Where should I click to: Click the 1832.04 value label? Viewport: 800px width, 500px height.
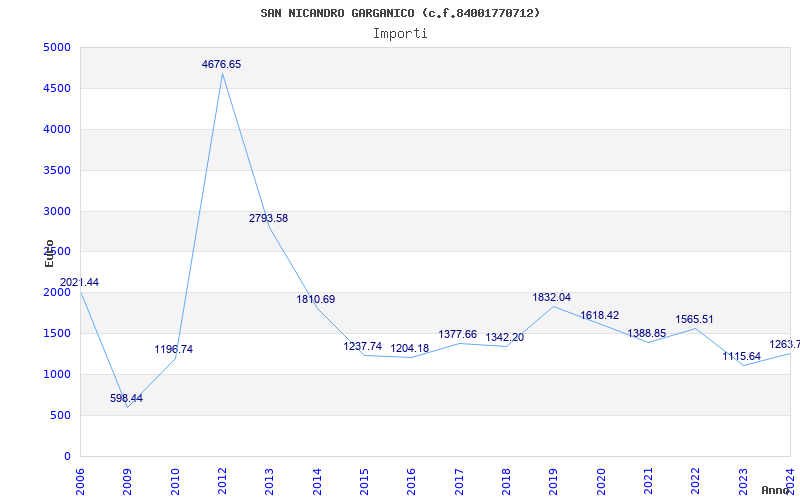(x=552, y=297)
